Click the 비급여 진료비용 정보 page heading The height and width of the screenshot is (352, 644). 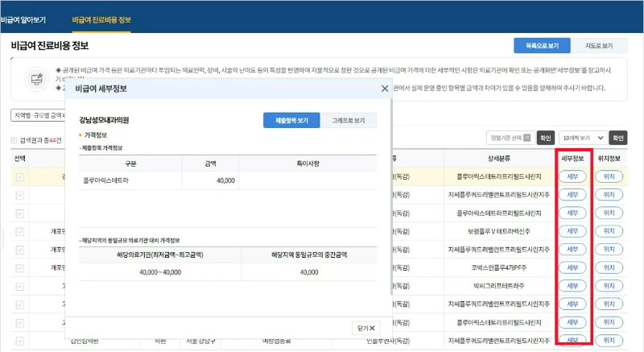50,45
